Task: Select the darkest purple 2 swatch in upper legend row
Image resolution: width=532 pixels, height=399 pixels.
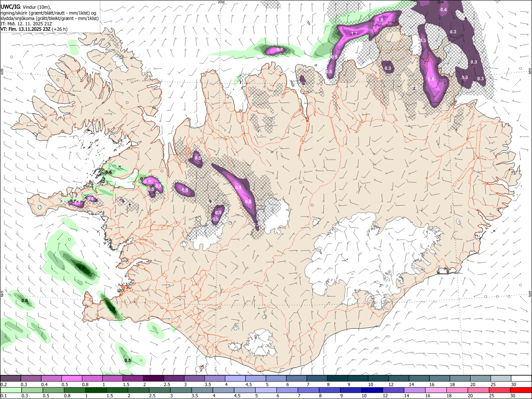Action: click(153, 378)
